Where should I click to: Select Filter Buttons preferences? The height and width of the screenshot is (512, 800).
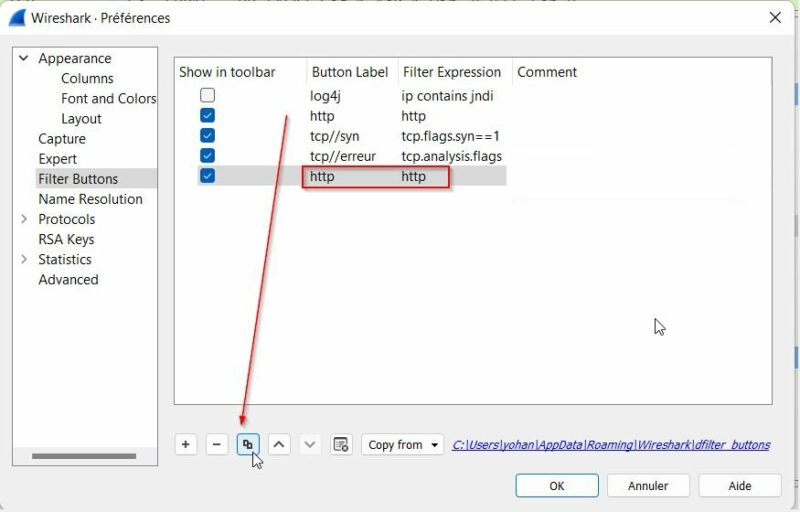coord(78,179)
